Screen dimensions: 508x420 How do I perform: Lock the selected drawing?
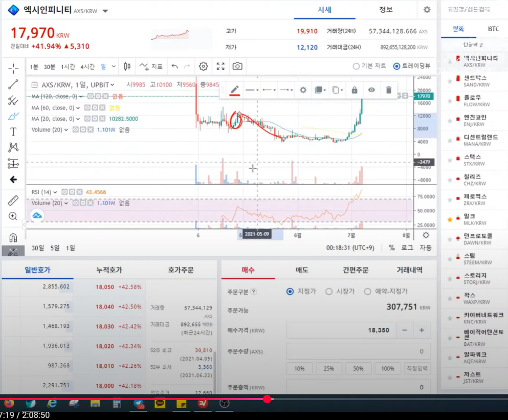(355, 90)
